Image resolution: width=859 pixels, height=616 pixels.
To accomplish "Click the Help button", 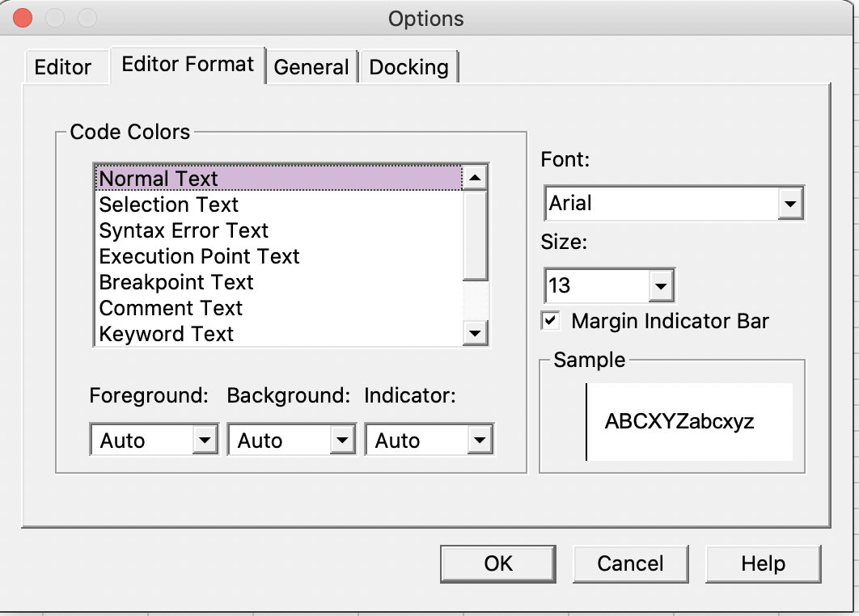I will tap(763, 563).
